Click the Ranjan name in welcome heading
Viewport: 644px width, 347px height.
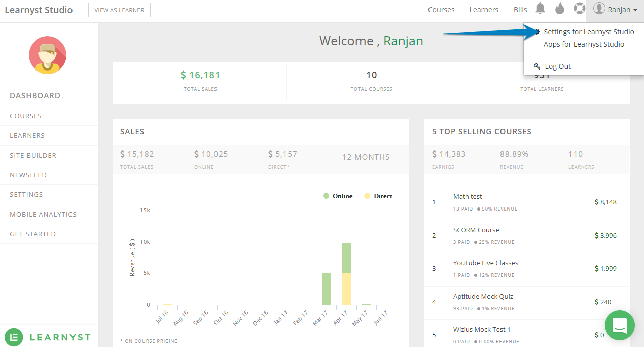[403, 41]
